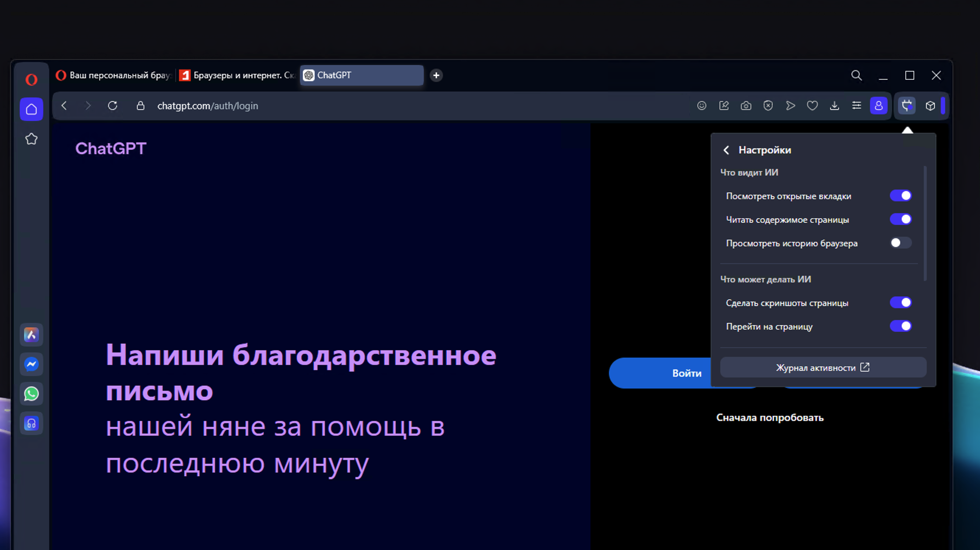The width and height of the screenshot is (980, 550).
Task: Click the snapshot camera icon in address bar
Action: pos(746,106)
